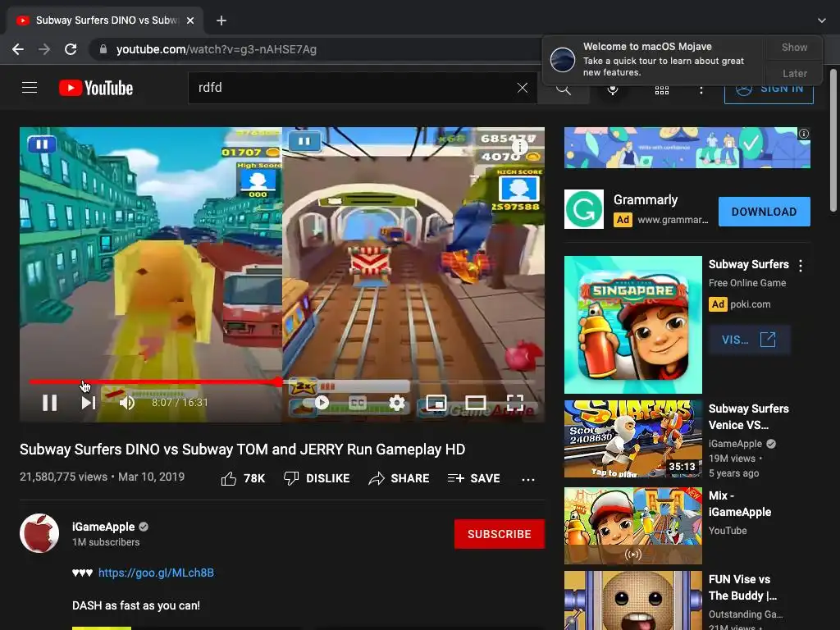This screenshot has width=840, height=630.
Task: Click the Sign In button
Action: 769,89
